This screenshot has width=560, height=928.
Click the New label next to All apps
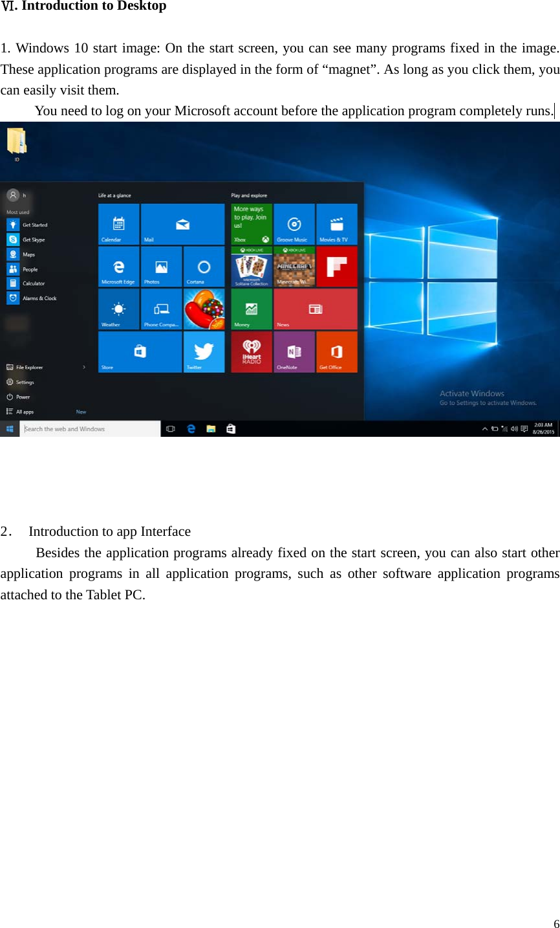pyautogui.click(x=81, y=411)
